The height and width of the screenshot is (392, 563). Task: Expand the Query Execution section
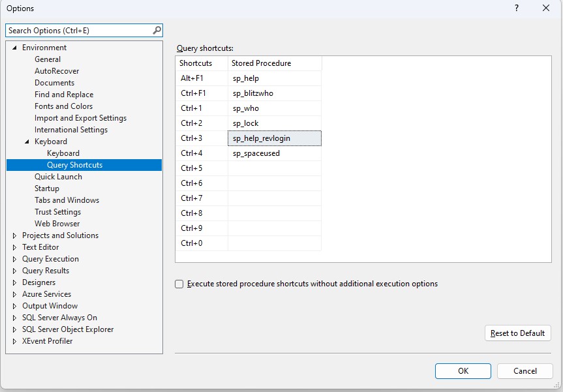click(x=14, y=258)
